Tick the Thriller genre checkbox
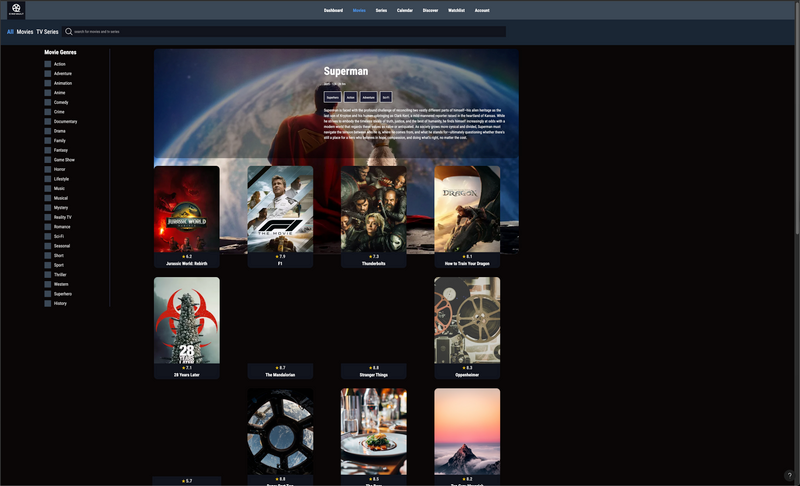 coord(47,275)
